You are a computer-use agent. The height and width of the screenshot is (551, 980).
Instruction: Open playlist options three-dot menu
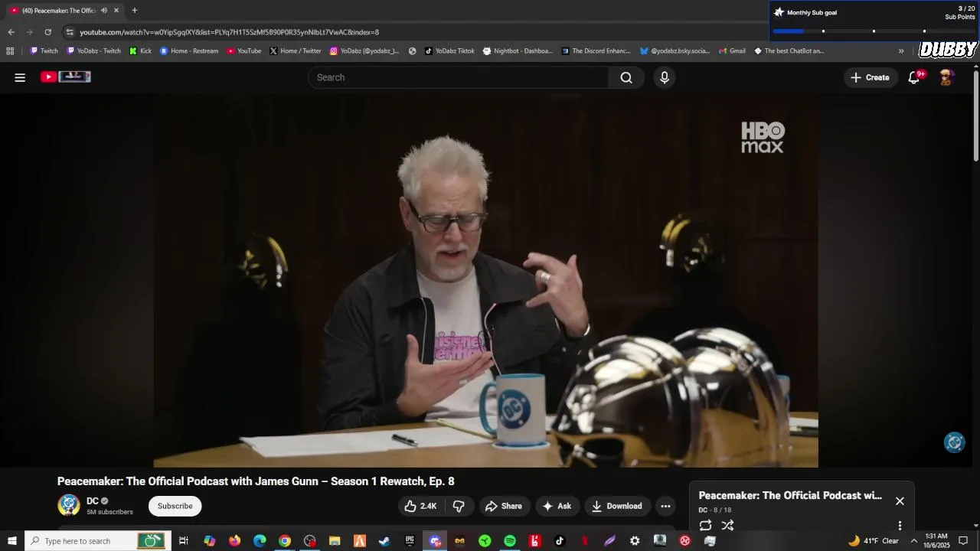point(900,526)
